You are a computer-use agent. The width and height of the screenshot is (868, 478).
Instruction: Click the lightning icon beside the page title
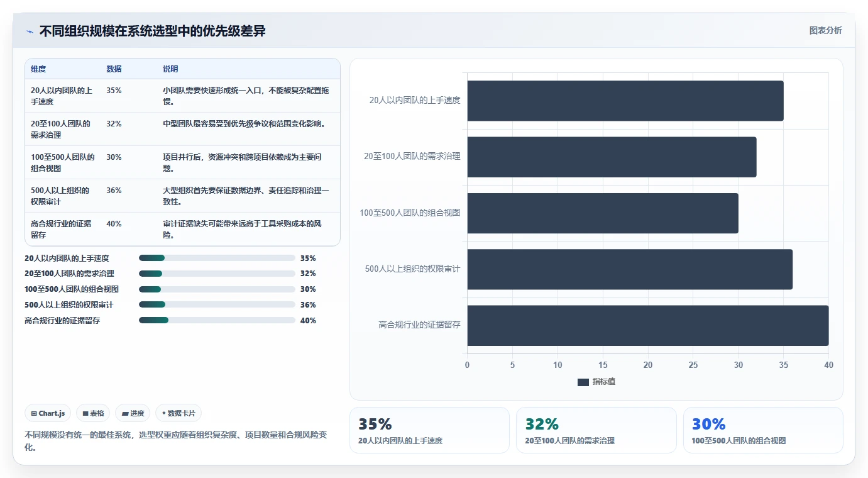30,31
